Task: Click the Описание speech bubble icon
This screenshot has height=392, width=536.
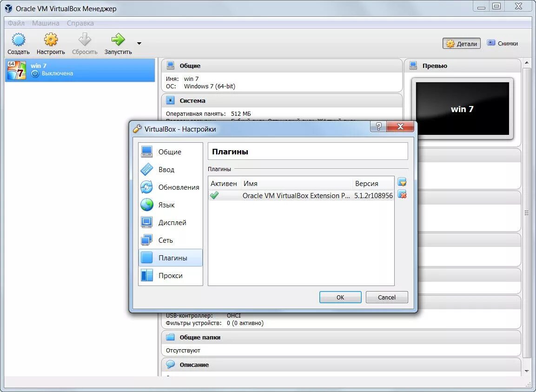Action: point(170,364)
